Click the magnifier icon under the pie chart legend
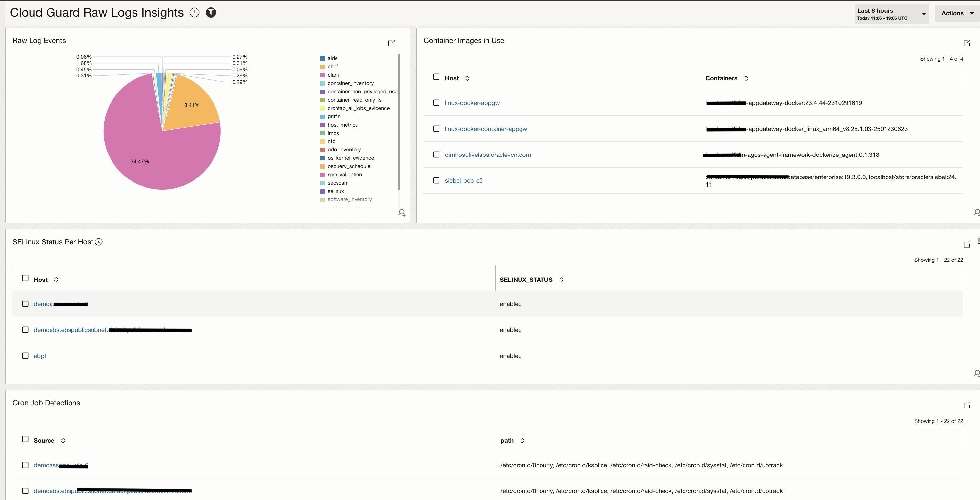 pos(402,212)
